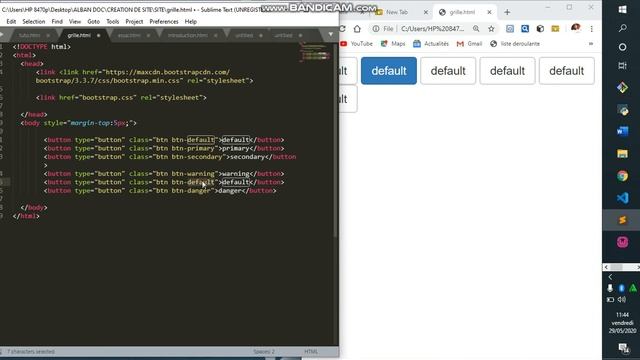Image resolution: width=640 pixels, height=360 pixels.
Task: Click the 'bootstrap.css' href text in code
Action: (109, 98)
